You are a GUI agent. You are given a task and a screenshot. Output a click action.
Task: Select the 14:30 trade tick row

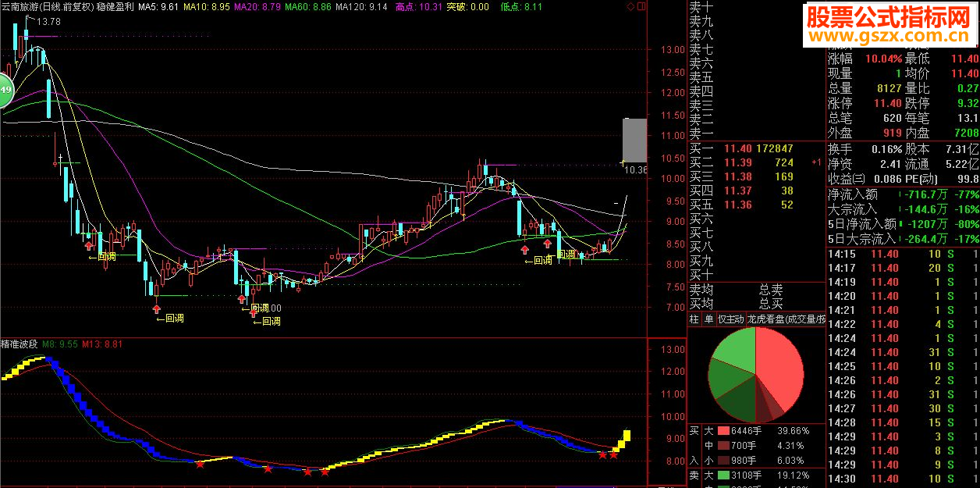pyautogui.click(x=903, y=479)
